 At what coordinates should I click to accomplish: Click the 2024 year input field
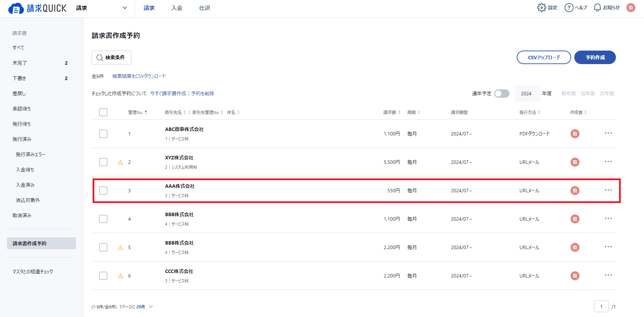pyautogui.click(x=528, y=94)
